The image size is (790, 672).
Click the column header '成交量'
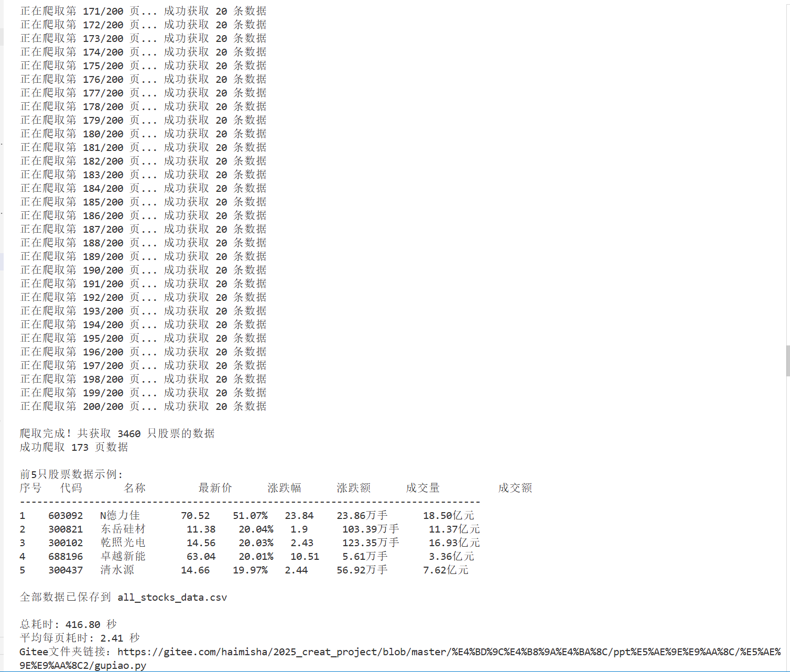point(423,488)
